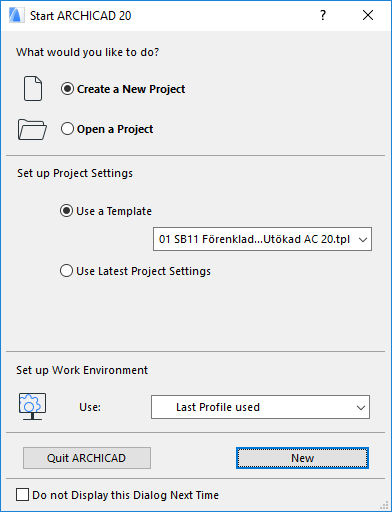
Task: Click the resize grip in the dialog corner
Action: tap(384, 505)
